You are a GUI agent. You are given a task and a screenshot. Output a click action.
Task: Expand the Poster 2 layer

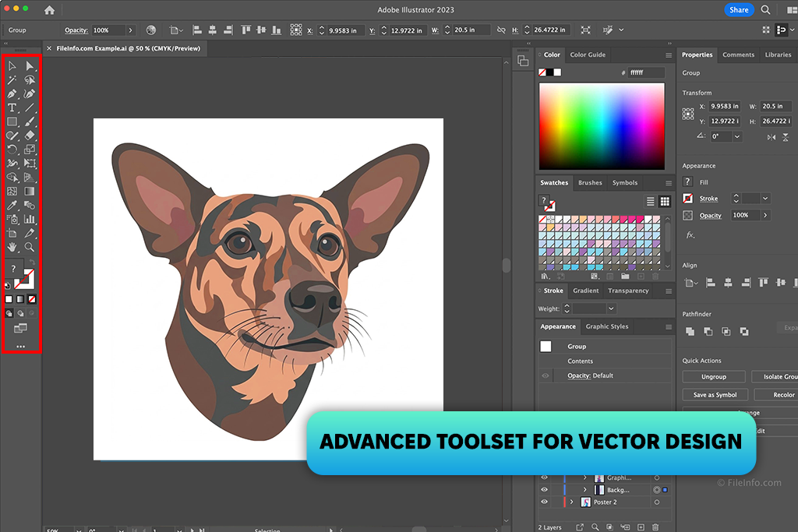pos(571,502)
